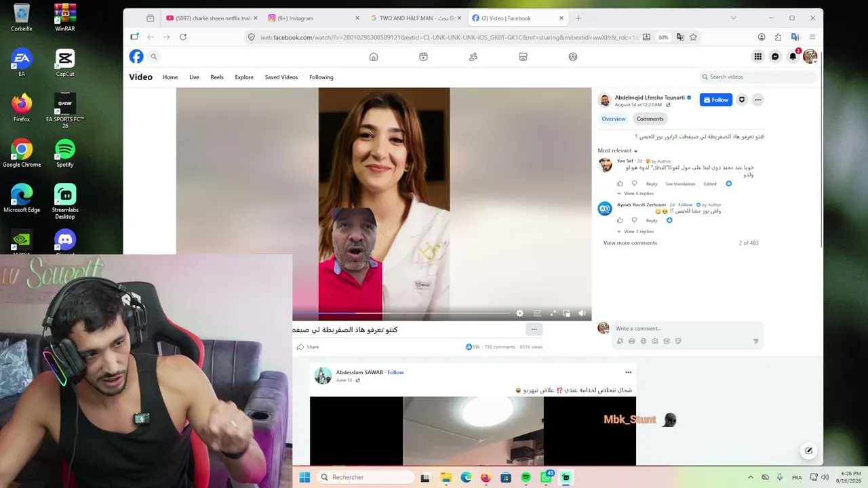Bookmark this page with the star
This screenshot has height=488, width=868.
pyautogui.click(x=693, y=37)
